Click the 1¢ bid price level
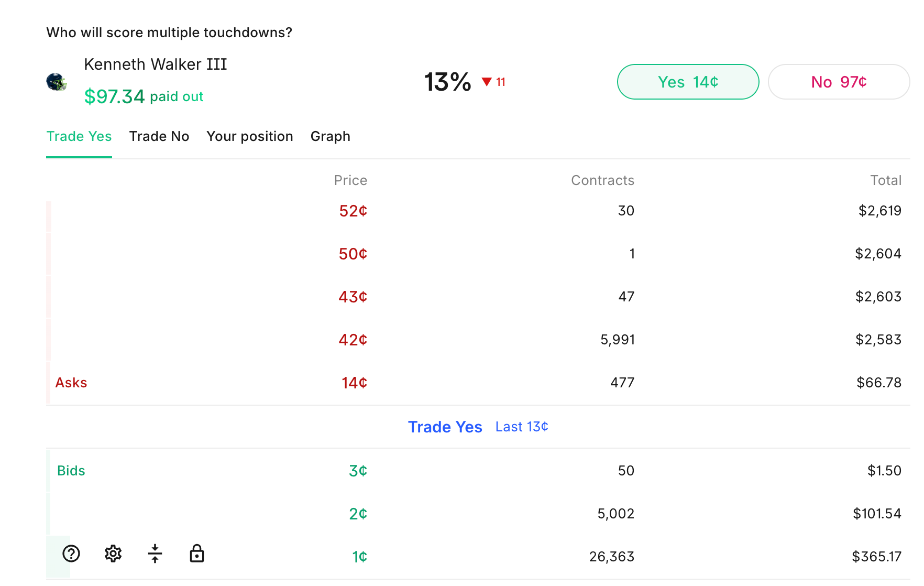Screen dimensions: 924x586 [x=359, y=557]
